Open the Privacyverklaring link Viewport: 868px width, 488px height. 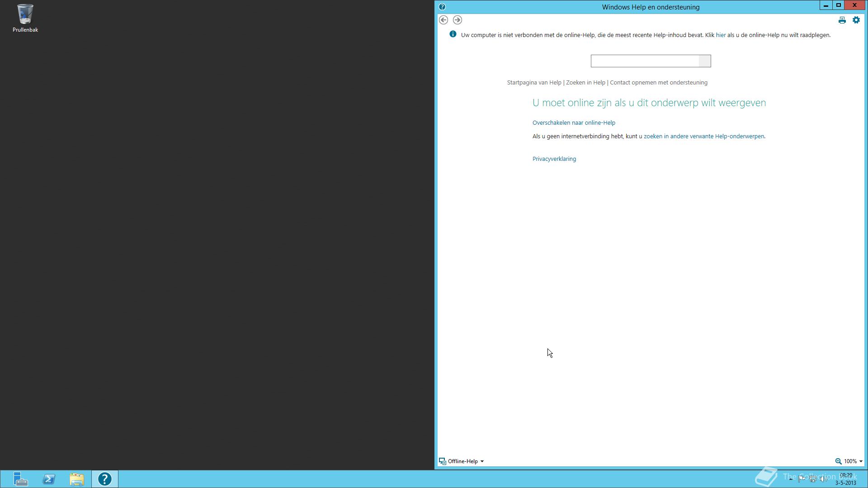(x=554, y=159)
